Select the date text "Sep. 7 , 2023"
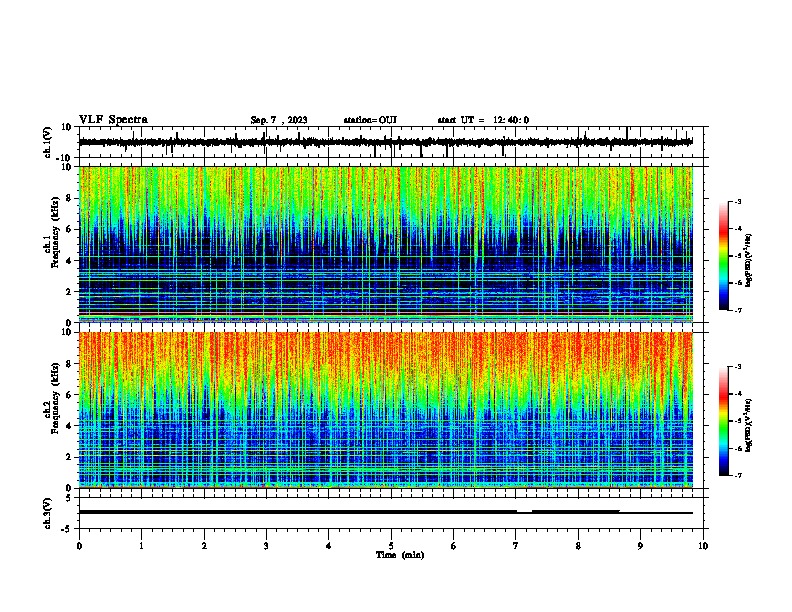This screenshot has width=792, height=612. coord(279,120)
